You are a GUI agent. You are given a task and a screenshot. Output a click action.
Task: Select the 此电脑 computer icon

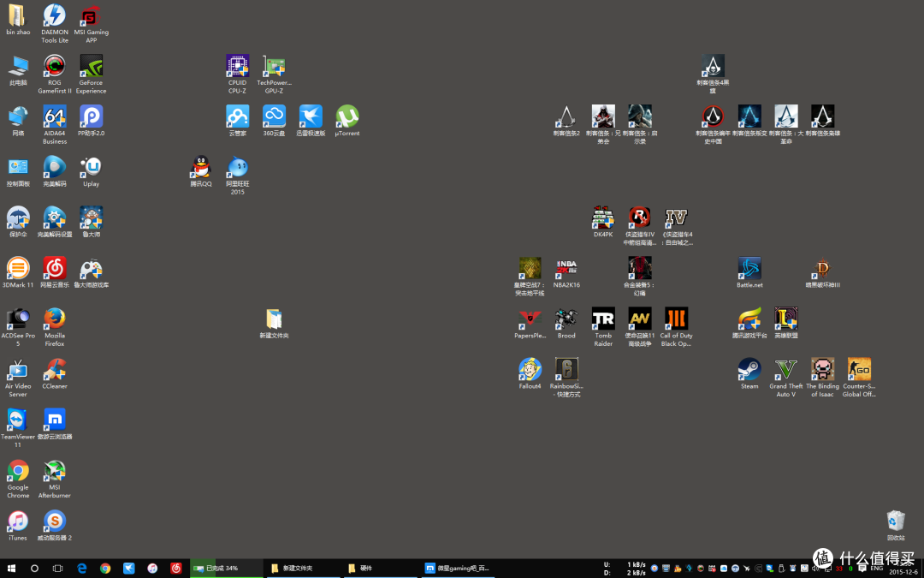[x=18, y=70]
